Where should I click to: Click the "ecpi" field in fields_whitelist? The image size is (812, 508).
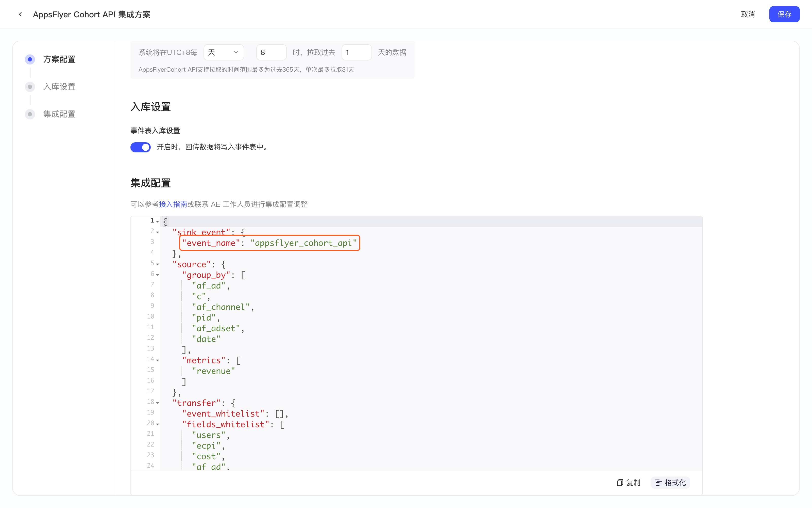pyautogui.click(x=206, y=446)
